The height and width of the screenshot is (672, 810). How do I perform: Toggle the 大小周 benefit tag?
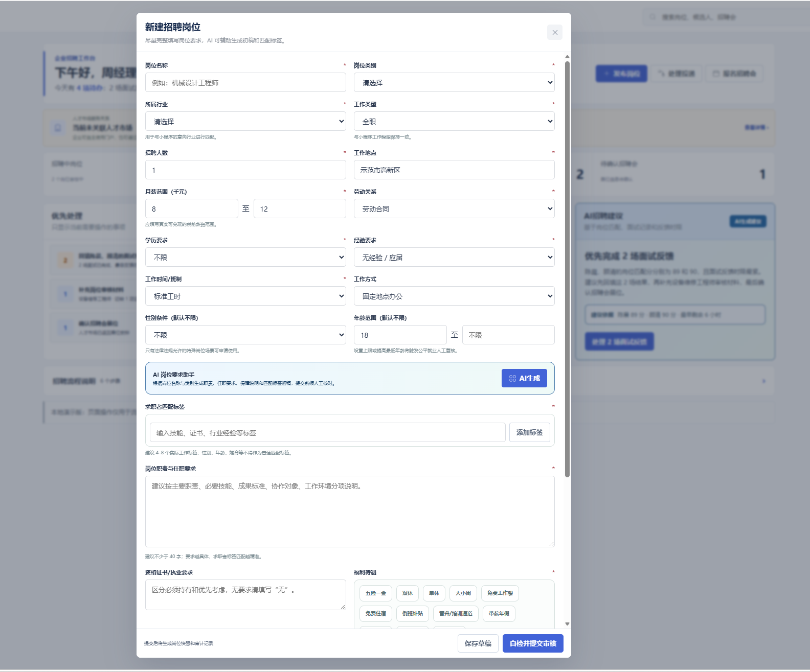(463, 593)
